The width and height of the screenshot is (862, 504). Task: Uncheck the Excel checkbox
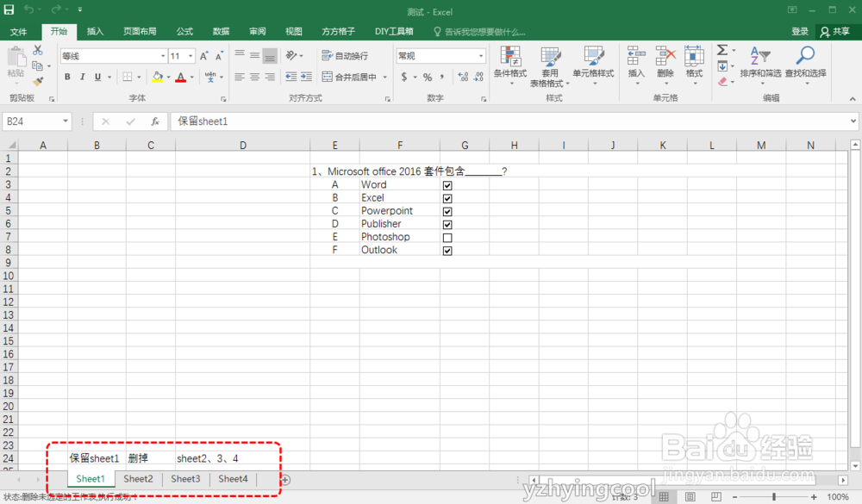coord(447,198)
